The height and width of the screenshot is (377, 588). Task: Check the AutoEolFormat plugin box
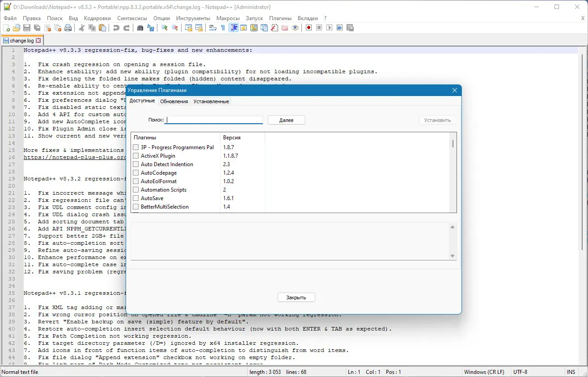136,181
